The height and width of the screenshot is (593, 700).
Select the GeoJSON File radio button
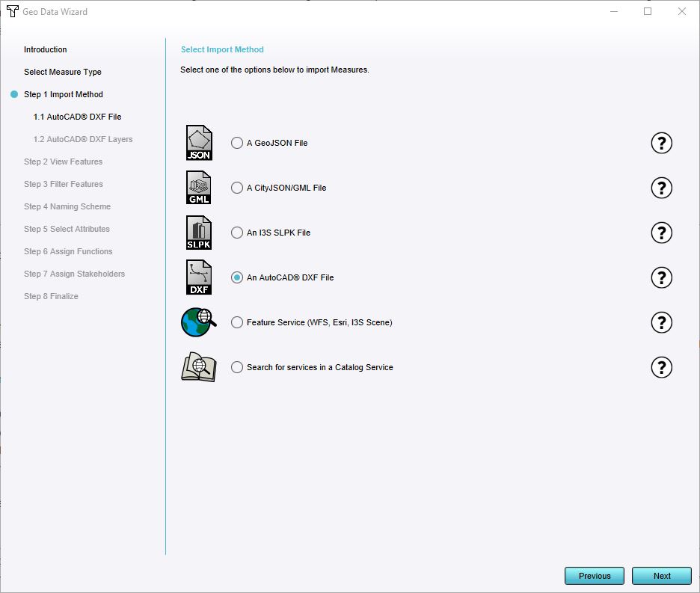pyautogui.click(x=237, y=143)
